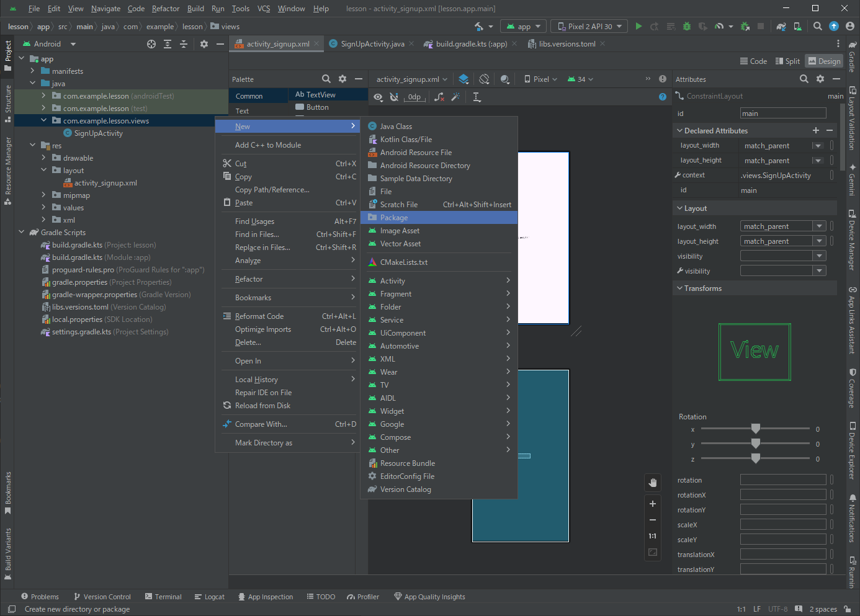Click the warning indicator in design toolbar
The width and height of the screenshot is (860, 616).
(663, 79)
